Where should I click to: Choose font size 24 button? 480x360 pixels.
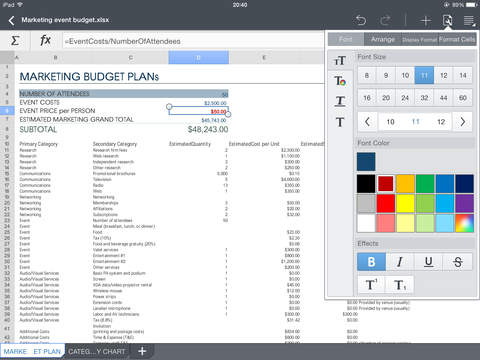click(405, 98)
